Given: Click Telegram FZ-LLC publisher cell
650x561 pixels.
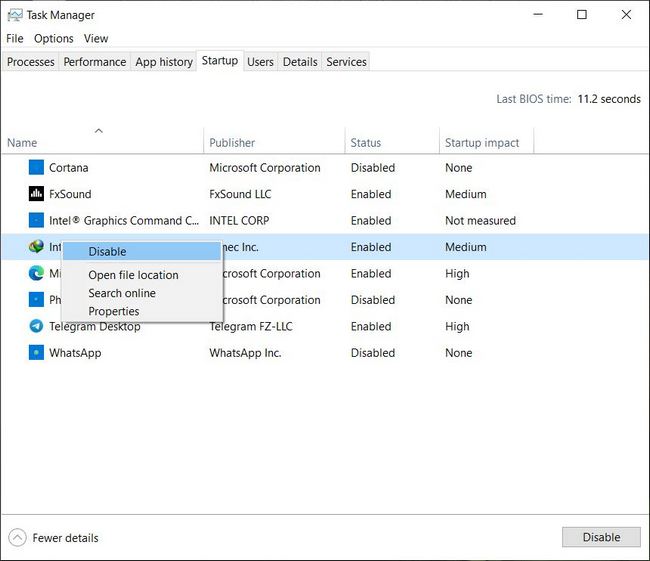Looking at the screenshot, I should (x=251, y=326).
